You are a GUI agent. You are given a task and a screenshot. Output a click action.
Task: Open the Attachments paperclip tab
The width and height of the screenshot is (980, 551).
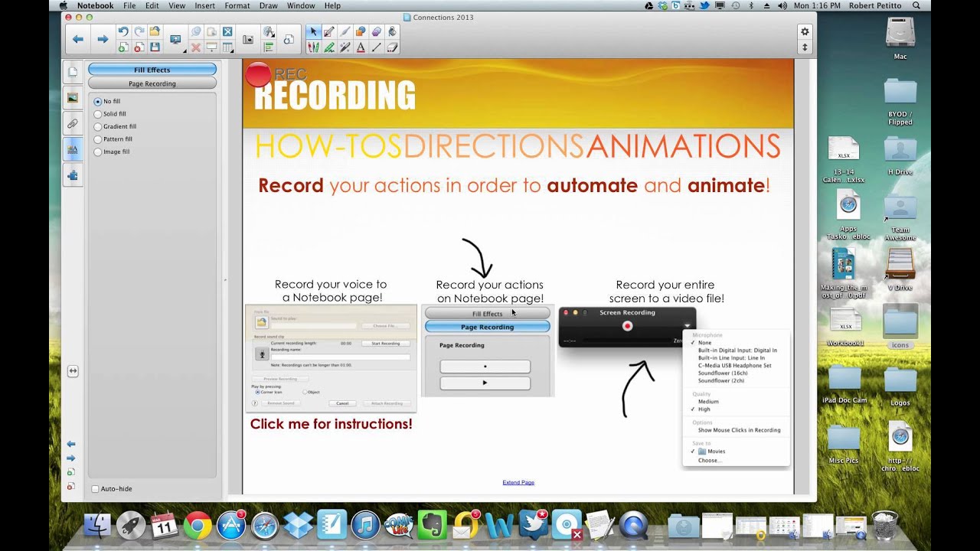pos(73,123)
